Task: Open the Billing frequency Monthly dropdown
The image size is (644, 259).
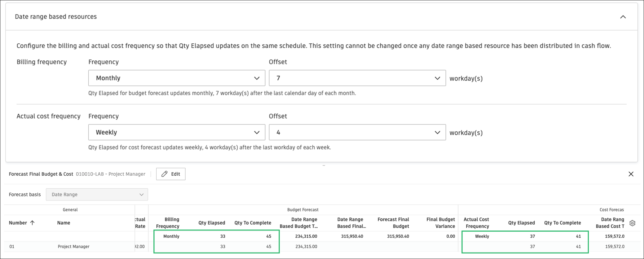Action: pos(177,78)
